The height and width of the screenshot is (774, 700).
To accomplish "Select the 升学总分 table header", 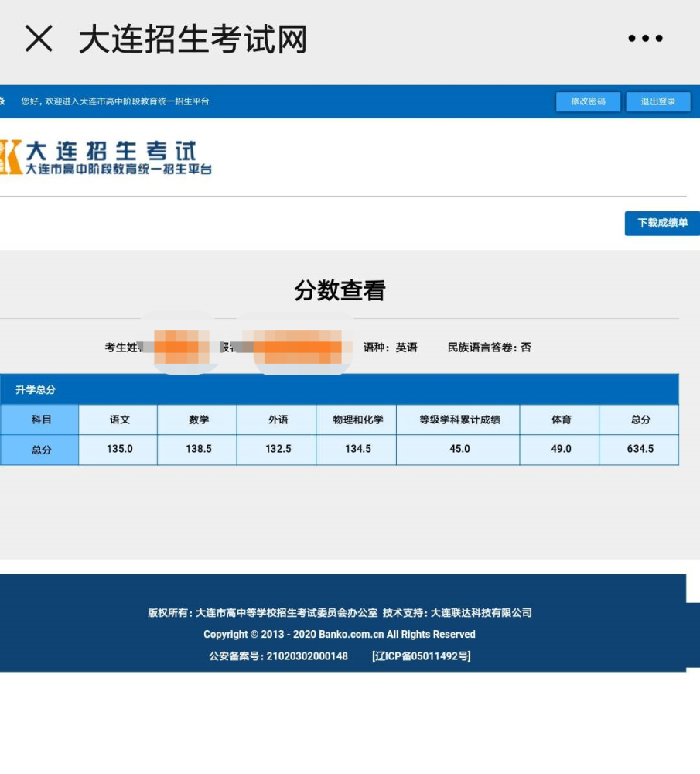I will 340,389.
